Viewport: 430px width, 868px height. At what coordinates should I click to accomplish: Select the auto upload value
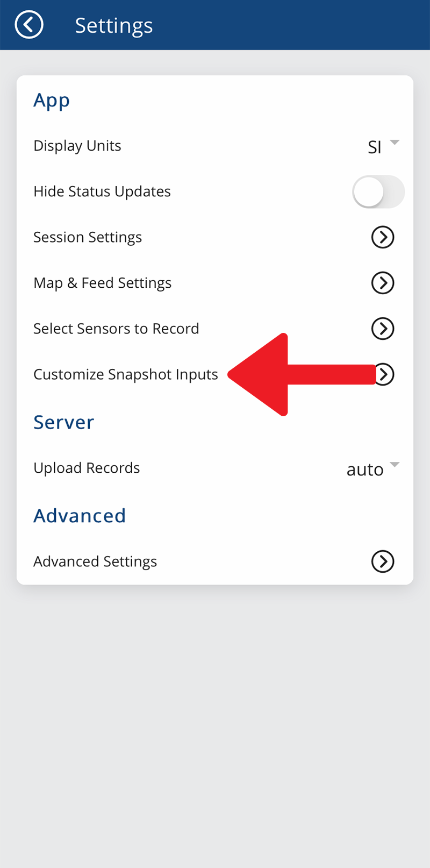tap(365, 469)
